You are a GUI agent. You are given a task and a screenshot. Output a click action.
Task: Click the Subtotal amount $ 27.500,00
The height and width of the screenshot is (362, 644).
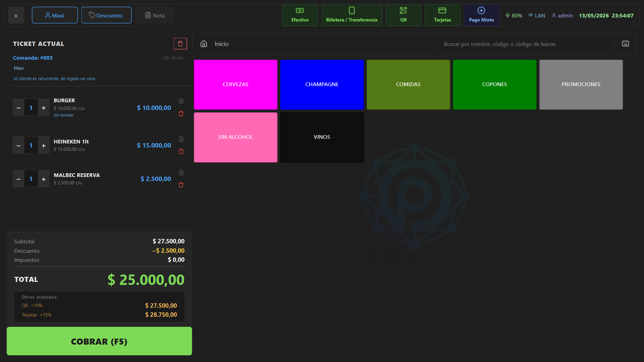pos(168,241)
